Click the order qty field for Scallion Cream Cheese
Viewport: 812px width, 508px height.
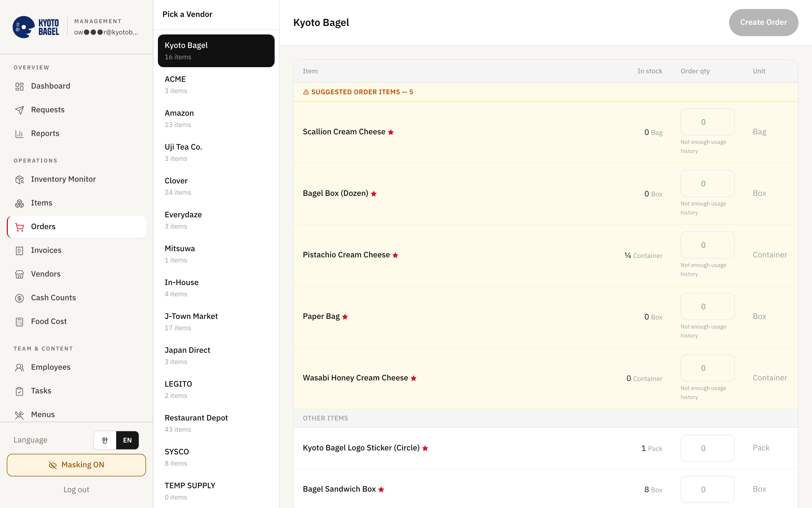point(707,122)
